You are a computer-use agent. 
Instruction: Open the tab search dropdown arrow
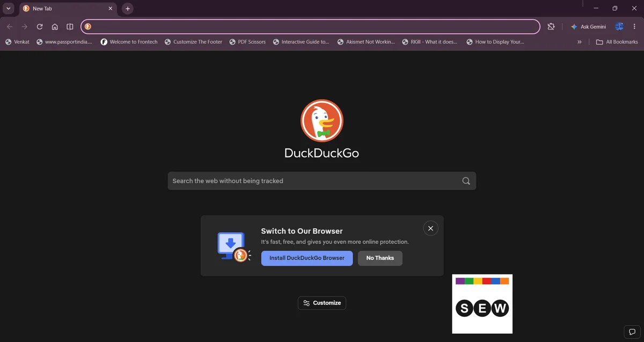pyautogui.click(x=9, y=9)
